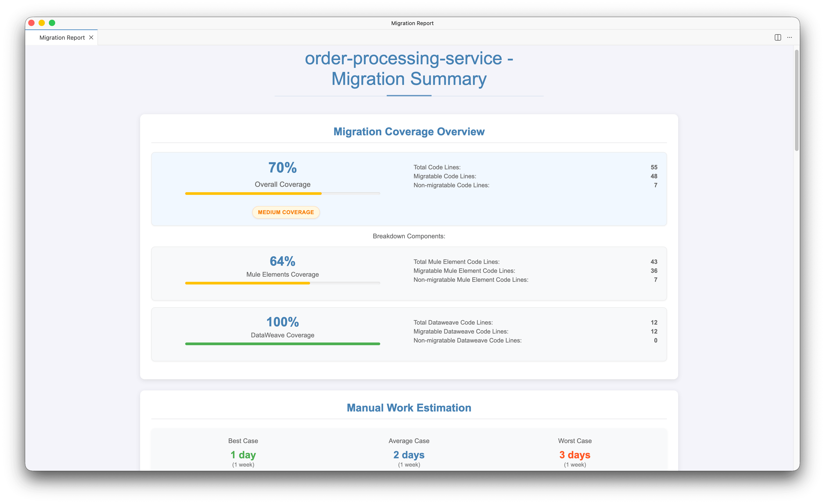
Task: Click the Total Dataweave Code Lines label
Action: pyautogui.click(x=453, y=322)
